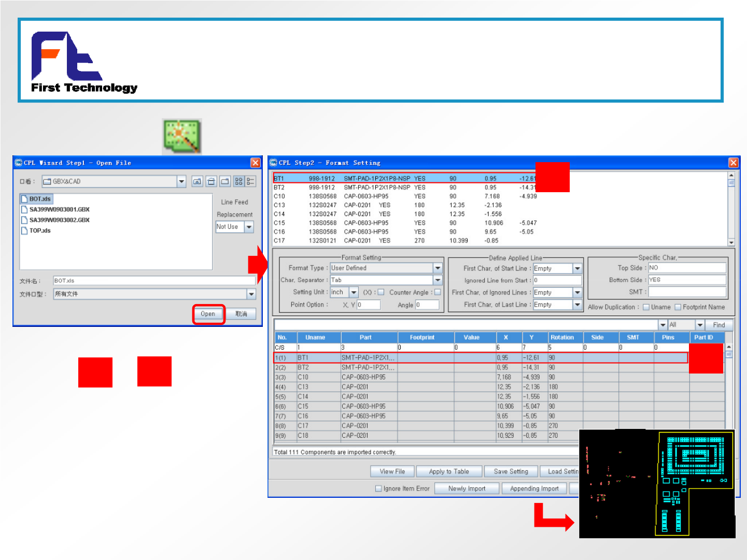Click the Appending Import button
The image size is (747, 560).
coord(534,489)
